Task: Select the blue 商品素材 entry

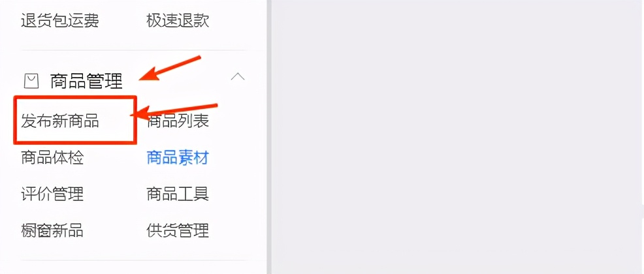Action: (x=178, y=157)
